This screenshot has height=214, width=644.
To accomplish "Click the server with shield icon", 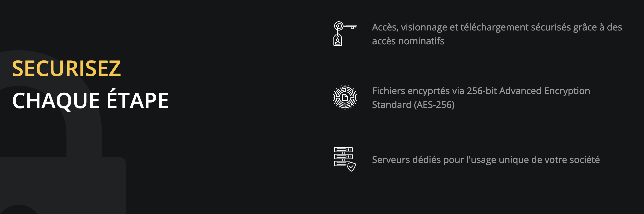I will (x=345, y=159).
